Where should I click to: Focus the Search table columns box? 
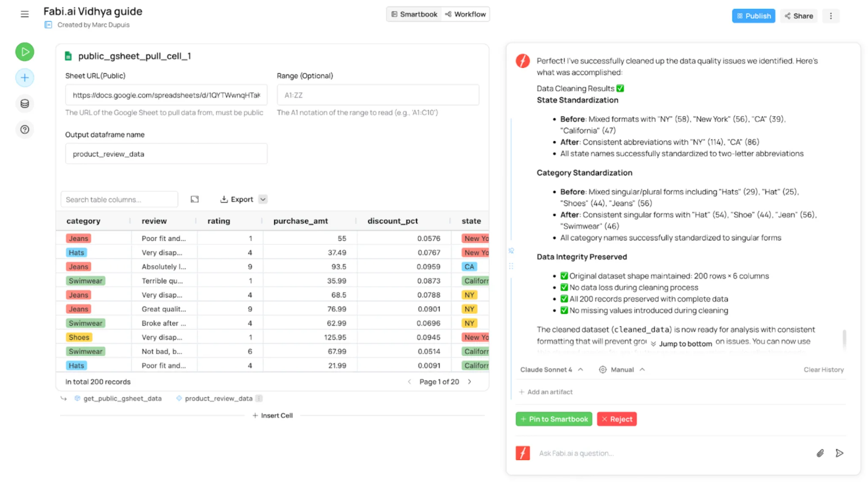119,199
